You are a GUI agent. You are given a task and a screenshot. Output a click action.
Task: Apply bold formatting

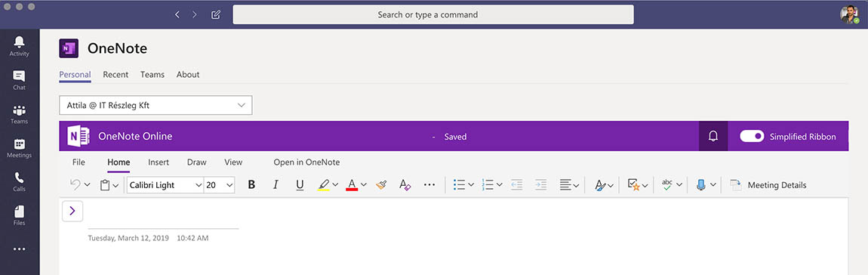[251, 184]
